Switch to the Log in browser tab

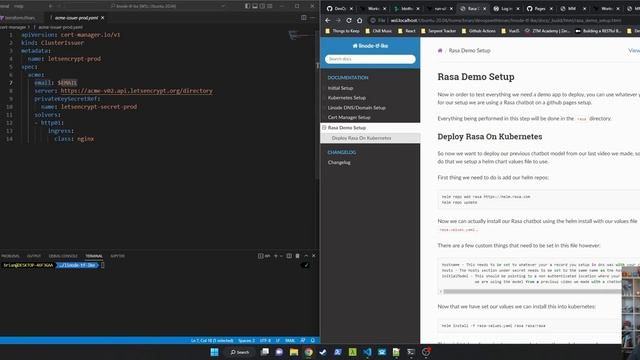pos(507,9)
